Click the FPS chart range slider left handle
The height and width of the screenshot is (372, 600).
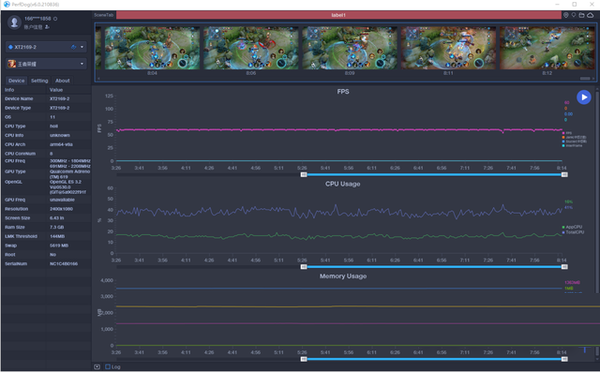[303, 175]
